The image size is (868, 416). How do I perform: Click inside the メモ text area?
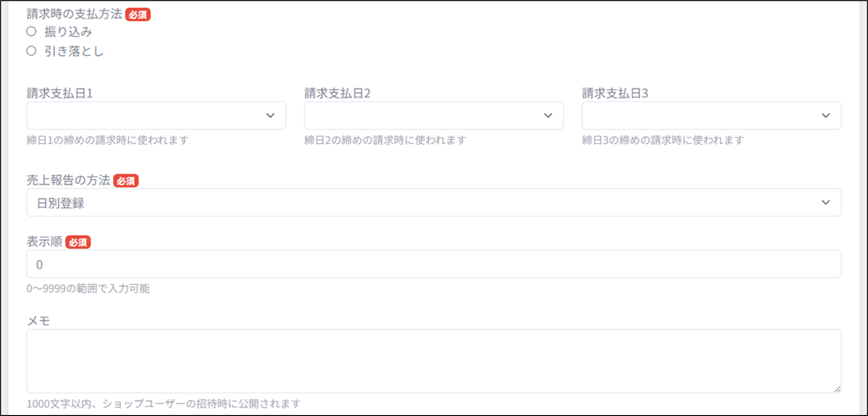click(x=434, y=361)
